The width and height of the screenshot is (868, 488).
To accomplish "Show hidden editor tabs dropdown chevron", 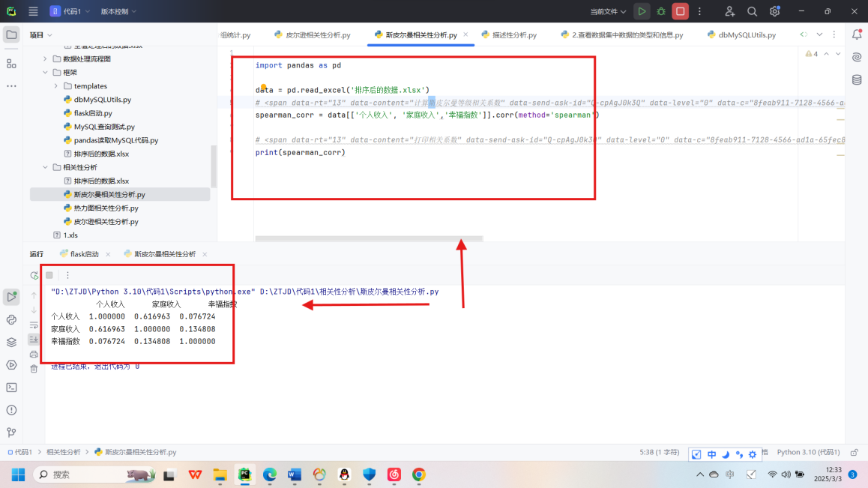I will tap(819, 35).
